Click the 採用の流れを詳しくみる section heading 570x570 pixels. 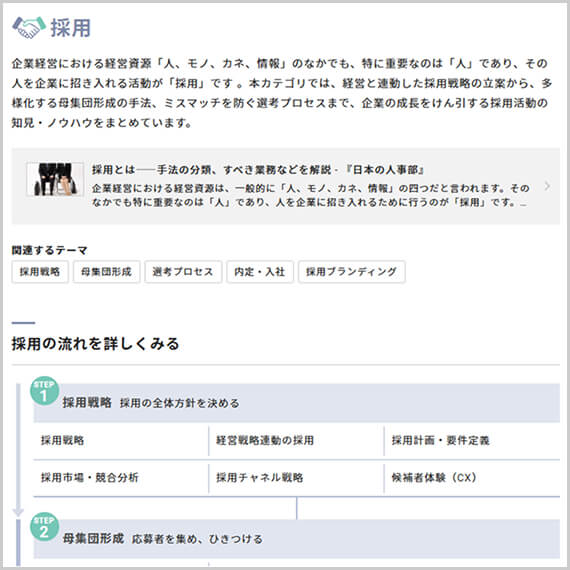[x=96, y=344]
